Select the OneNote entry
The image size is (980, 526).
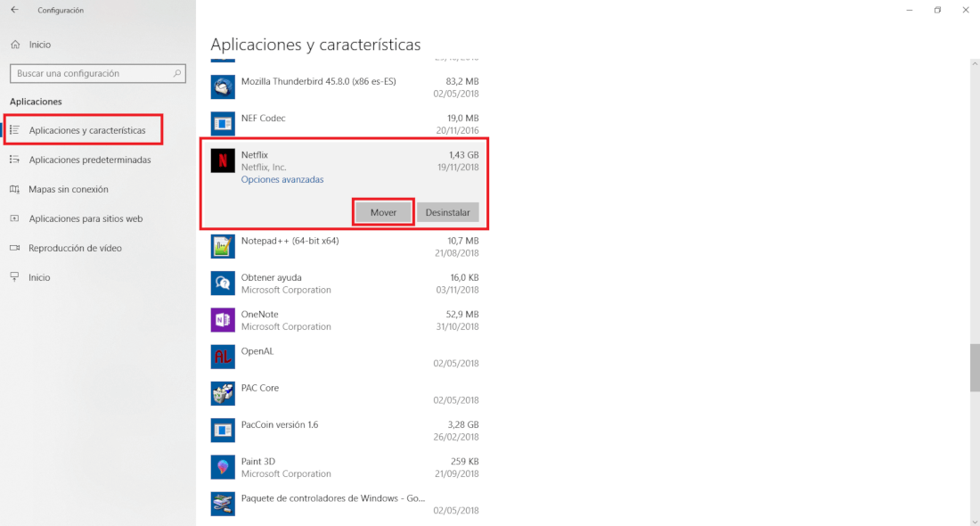pos(345,320)
